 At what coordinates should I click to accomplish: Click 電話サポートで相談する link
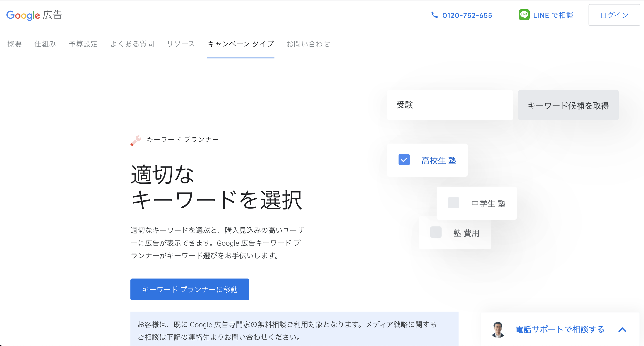pyautogui.click(x=560, y=329)
